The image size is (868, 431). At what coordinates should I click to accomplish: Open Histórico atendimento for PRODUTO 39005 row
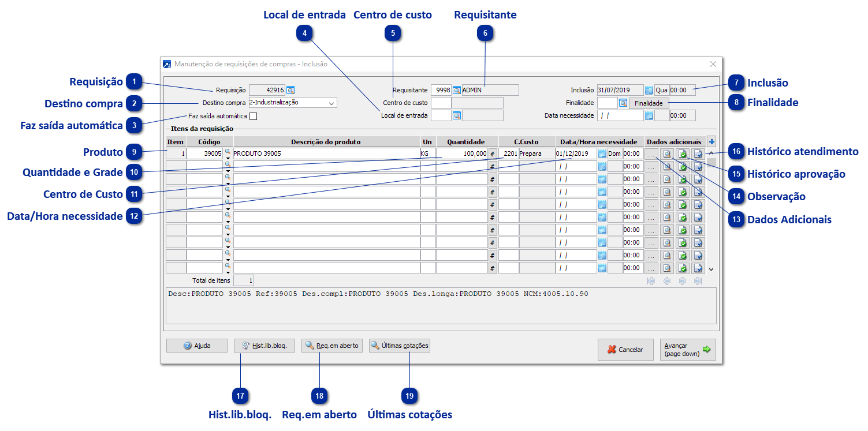[699, 154]
